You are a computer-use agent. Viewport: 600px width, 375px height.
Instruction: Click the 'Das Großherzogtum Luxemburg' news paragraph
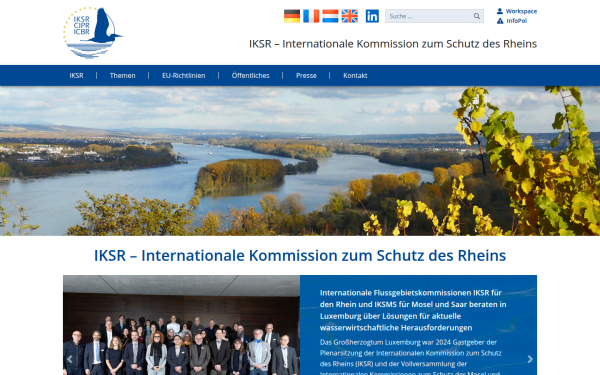[411, 358]
